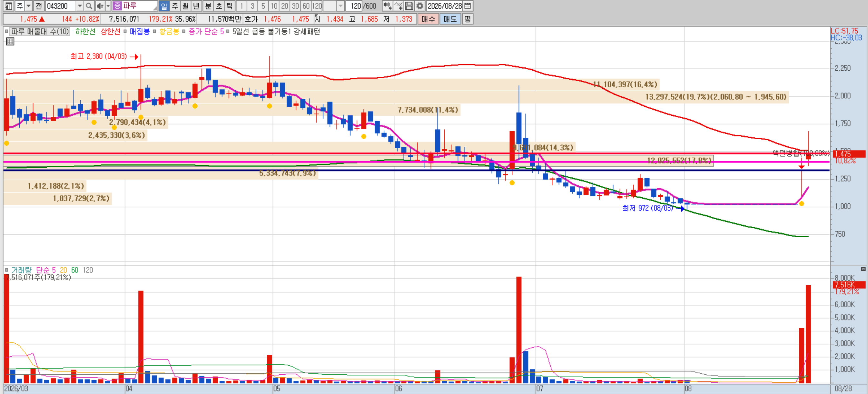Click the 08/28 date label on time axis
868x394 pixels.
843,388
